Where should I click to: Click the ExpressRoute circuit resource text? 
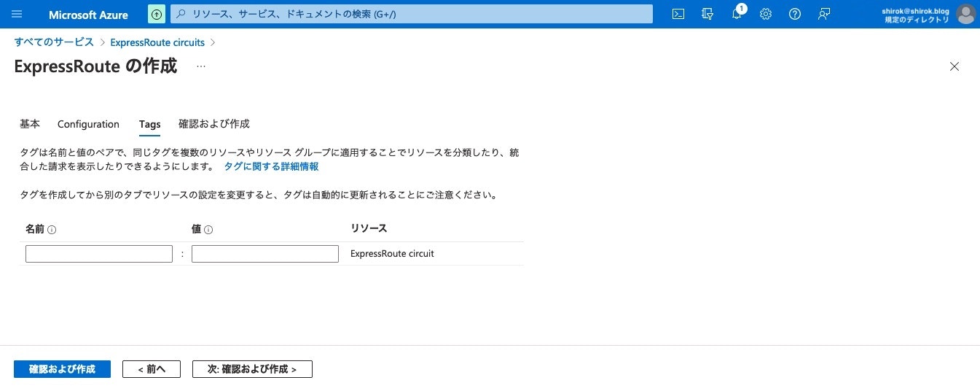[x=392, y=254]
